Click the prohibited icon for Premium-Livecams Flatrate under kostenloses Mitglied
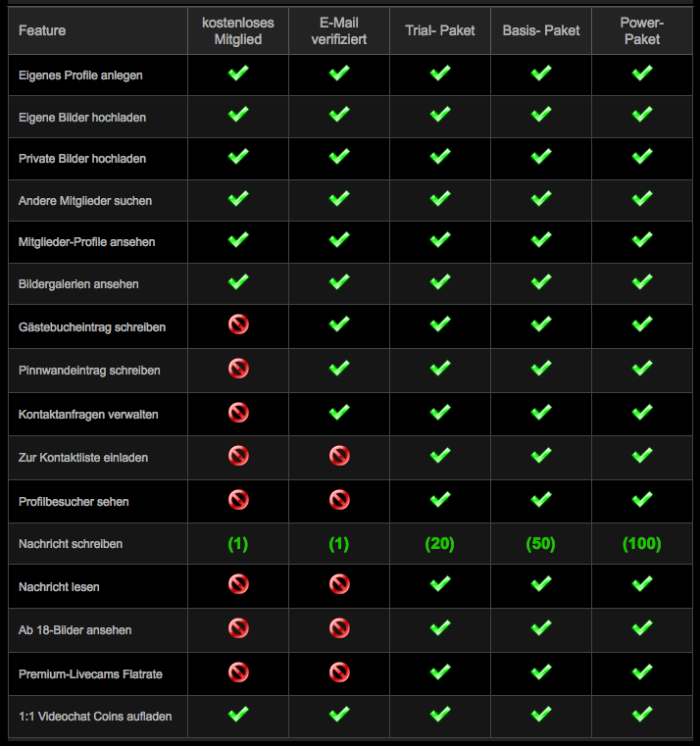 click(x=238, y=672)
